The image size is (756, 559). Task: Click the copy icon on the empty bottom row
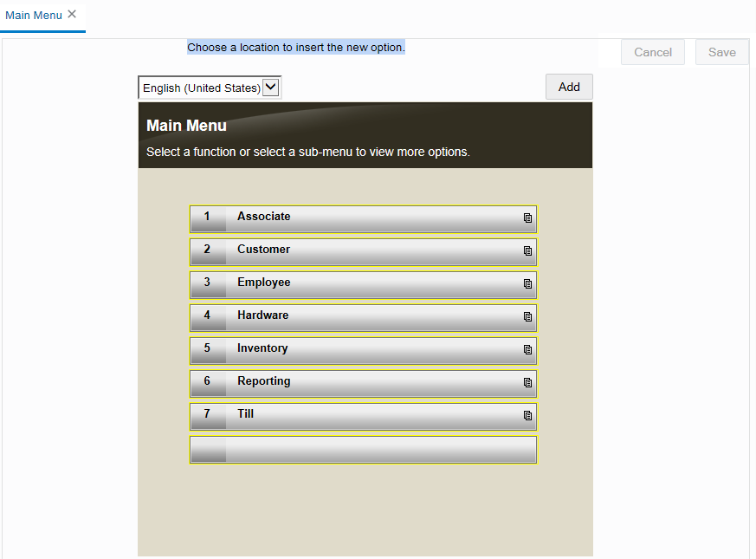527,450
